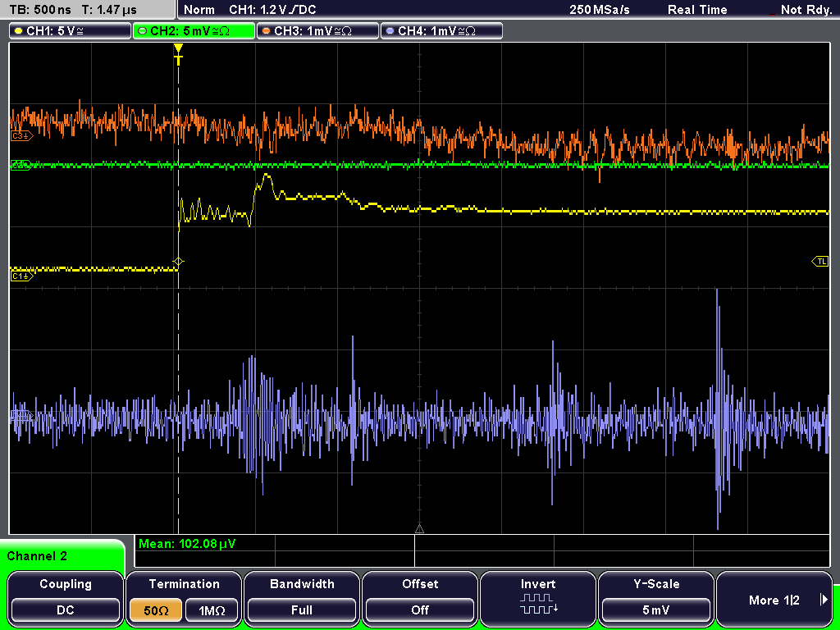Set termination to 50Ω
The height and width of the screenshot is (630, 840).
click(x=156, y=610)
